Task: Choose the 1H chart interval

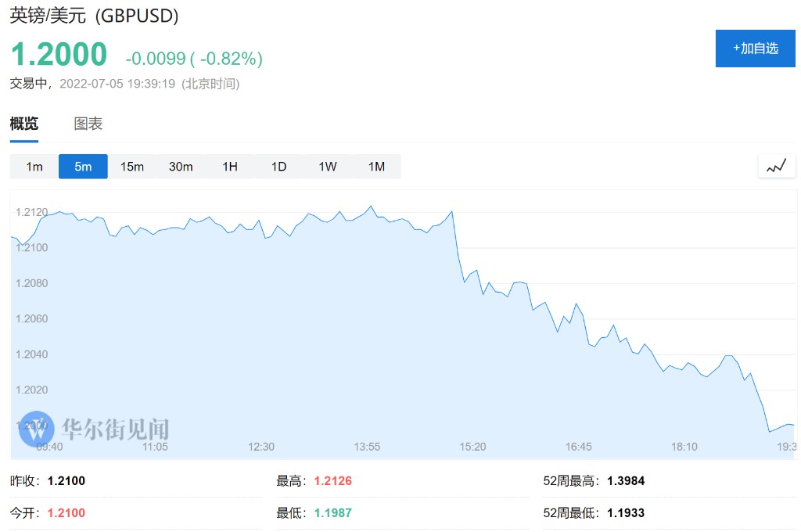Action: pos(230,166)
